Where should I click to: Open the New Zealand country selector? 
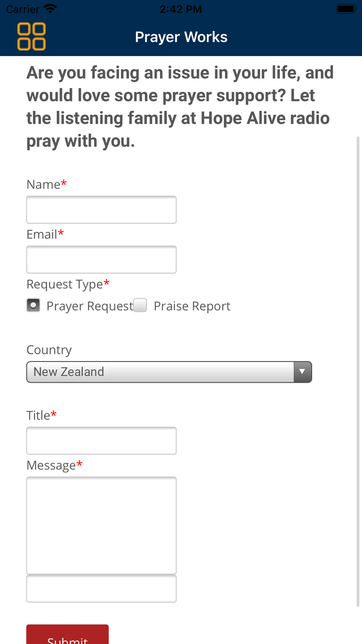pyautogui.click(x=169, y=372)
